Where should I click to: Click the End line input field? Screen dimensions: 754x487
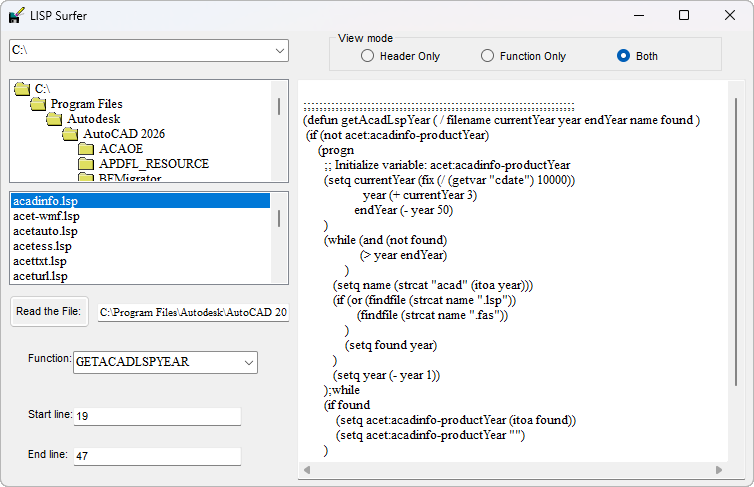[157, 456]
